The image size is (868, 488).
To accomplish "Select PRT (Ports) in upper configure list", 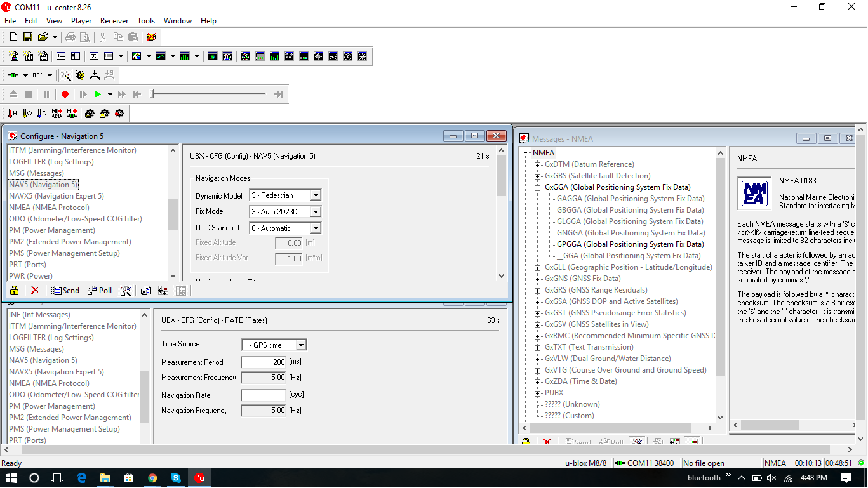I will (x=27, y=265).
